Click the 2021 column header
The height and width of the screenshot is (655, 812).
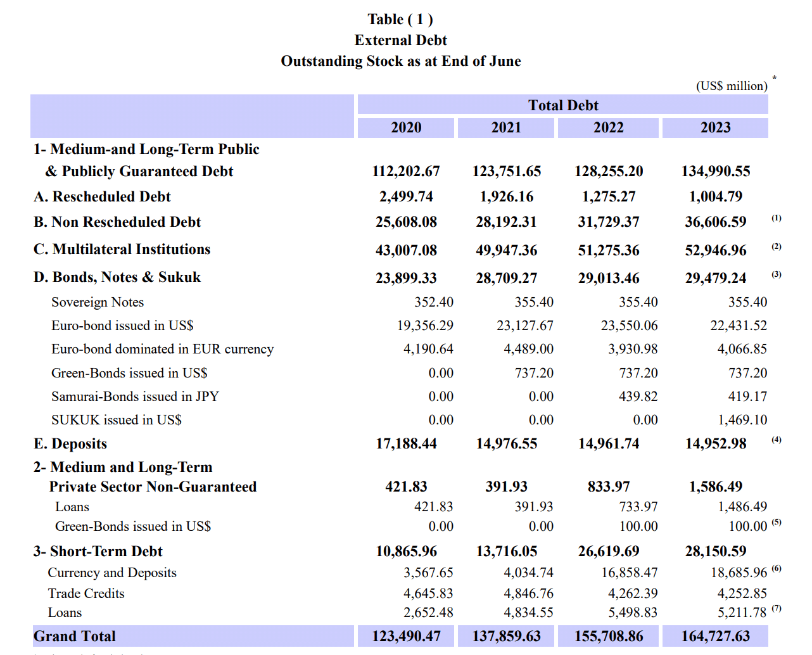point(506,127)
